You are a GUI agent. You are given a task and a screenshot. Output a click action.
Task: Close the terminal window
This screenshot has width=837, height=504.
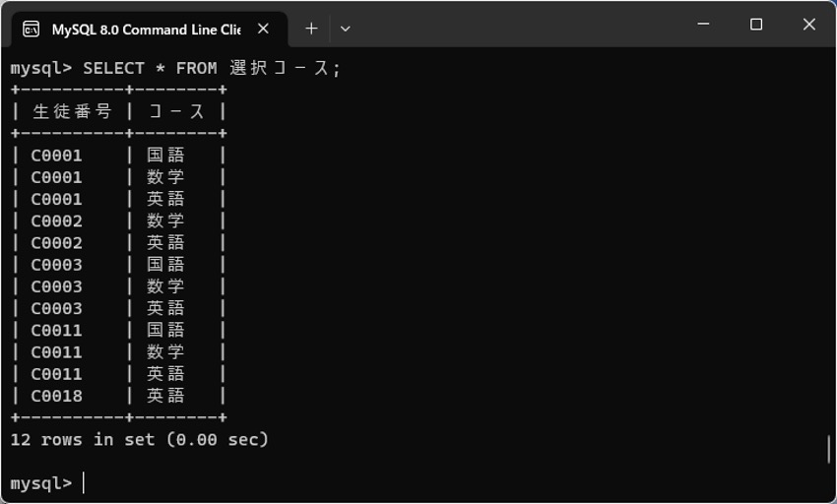click(x=809, y=24)
